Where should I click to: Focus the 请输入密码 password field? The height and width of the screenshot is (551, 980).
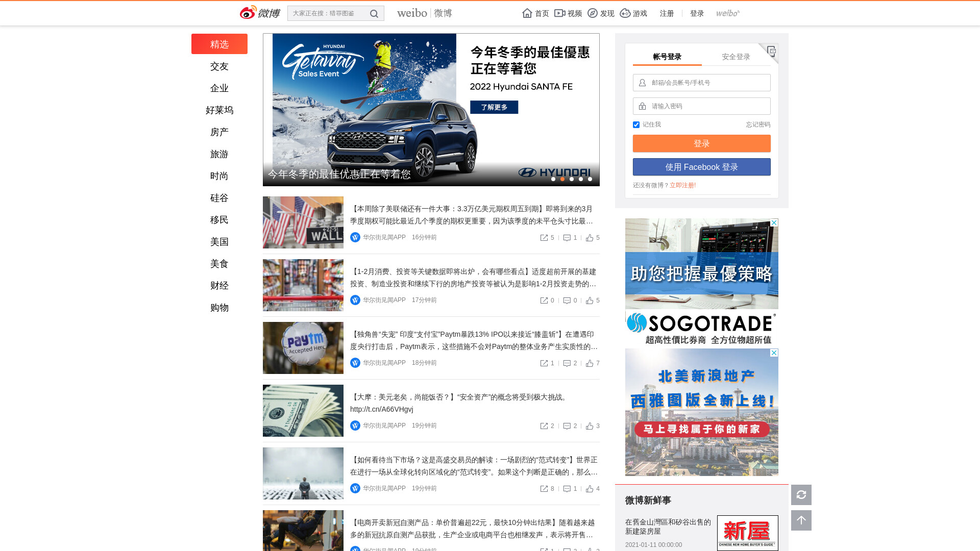pyautogui.click(x=702, y=106)
